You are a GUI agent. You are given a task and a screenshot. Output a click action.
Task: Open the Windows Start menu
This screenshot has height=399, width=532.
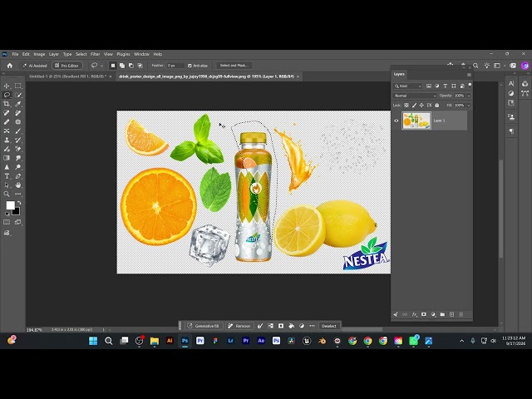pyautogui.click(x=93, y=341)
